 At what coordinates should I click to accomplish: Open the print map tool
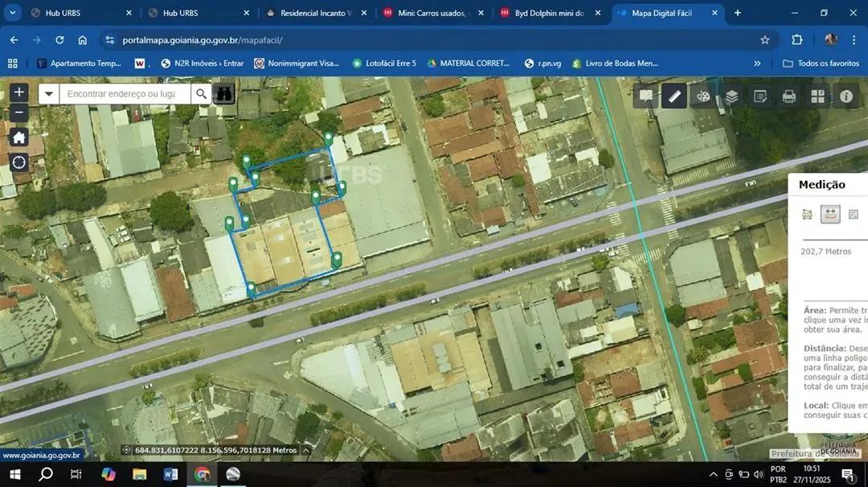(x=789, y=96)
